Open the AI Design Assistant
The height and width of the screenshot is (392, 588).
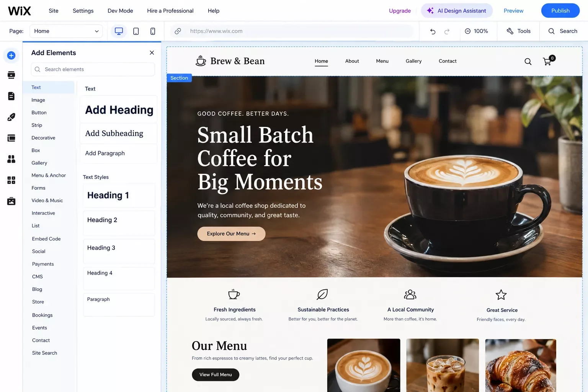coord(457,11)
